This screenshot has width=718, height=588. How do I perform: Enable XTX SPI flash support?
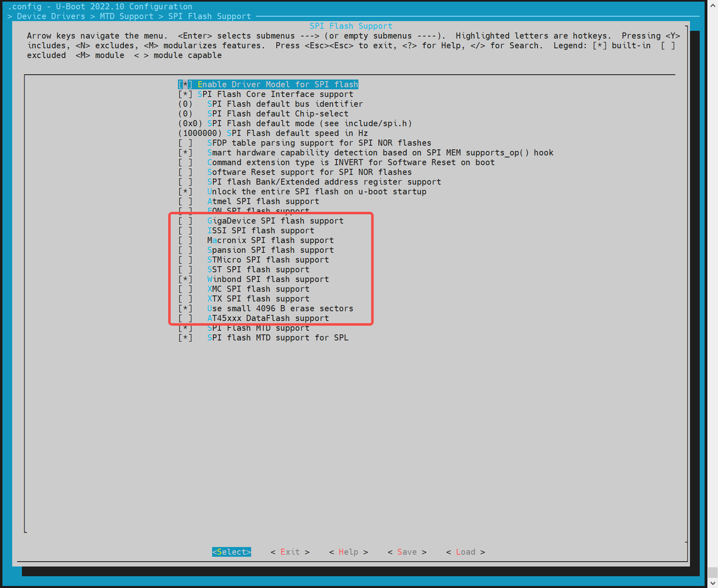[x=258, y=299]
